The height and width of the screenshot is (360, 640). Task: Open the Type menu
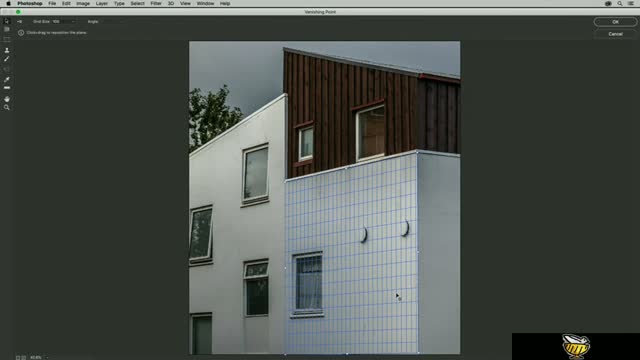click(119, 3)
